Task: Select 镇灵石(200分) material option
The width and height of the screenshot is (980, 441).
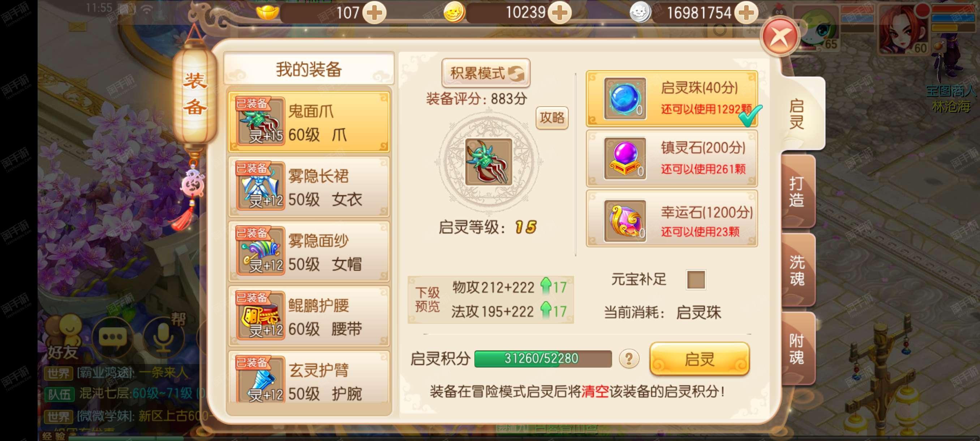Action: click(672, 158)
